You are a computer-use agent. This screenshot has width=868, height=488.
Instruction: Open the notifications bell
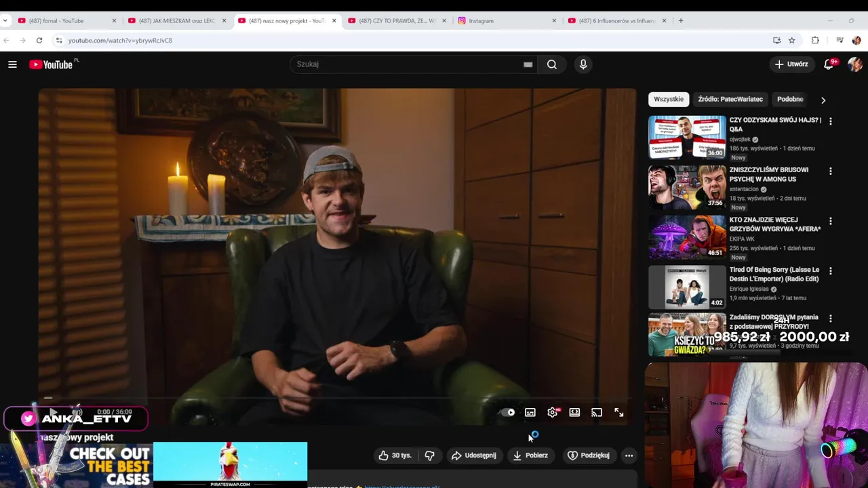[829, 64]
